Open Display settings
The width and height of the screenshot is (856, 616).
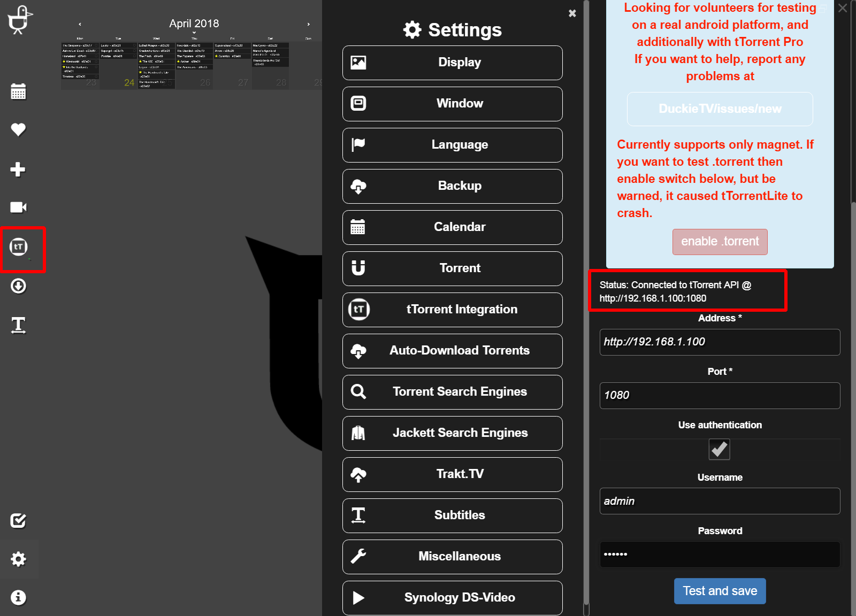pyautogui.click(x=453, y=63)
